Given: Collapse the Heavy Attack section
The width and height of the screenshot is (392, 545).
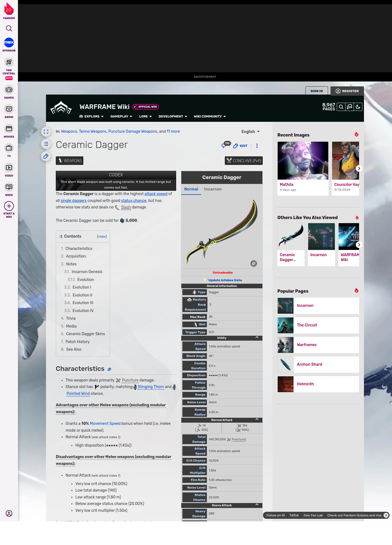Looking at the screenshot, I should (257, 505).
